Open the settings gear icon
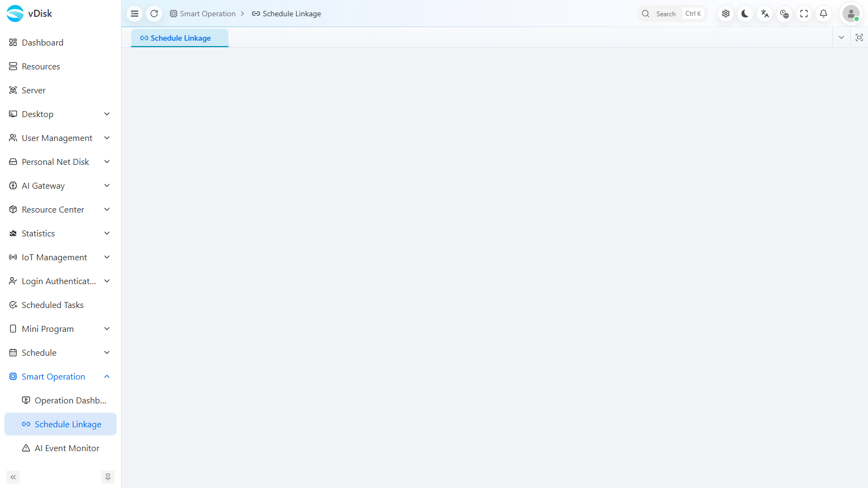Image resolution: width=868 pixels, height=488 pixels. tap(726, 14)
